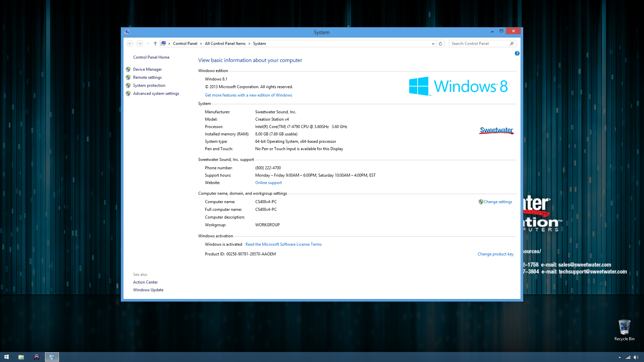Maximize the System window
Image resolution: width=644 pixels, height=362 pixels.
(x=501, y=31)
